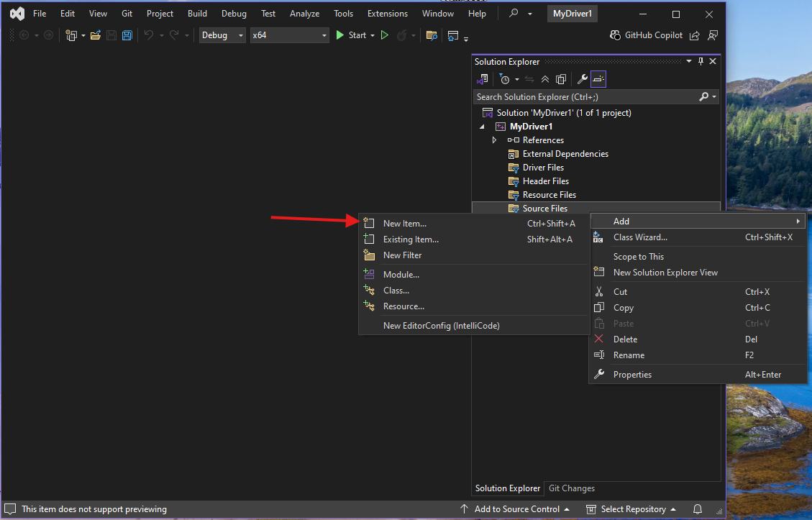Toggle Sync with Active Document icon

pyautogui.click(x=529, y=79)
